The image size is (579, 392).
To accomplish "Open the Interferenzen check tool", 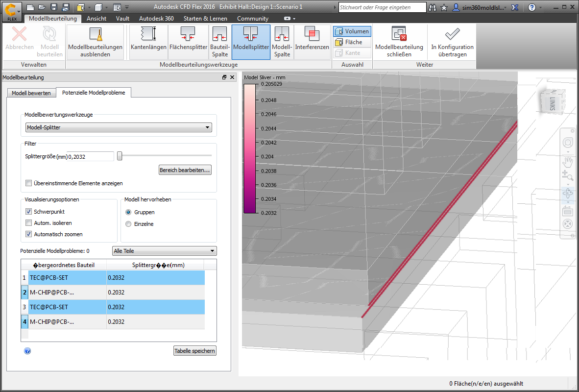I will [312, 42].
